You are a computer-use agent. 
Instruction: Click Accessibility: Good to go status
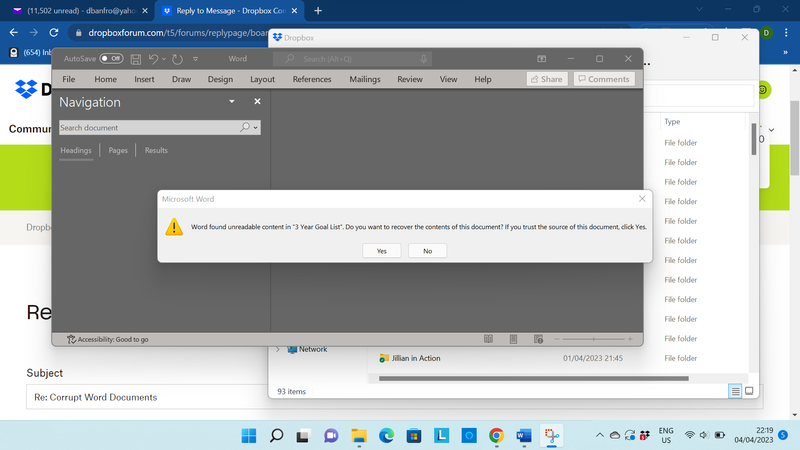coord(108,339)
